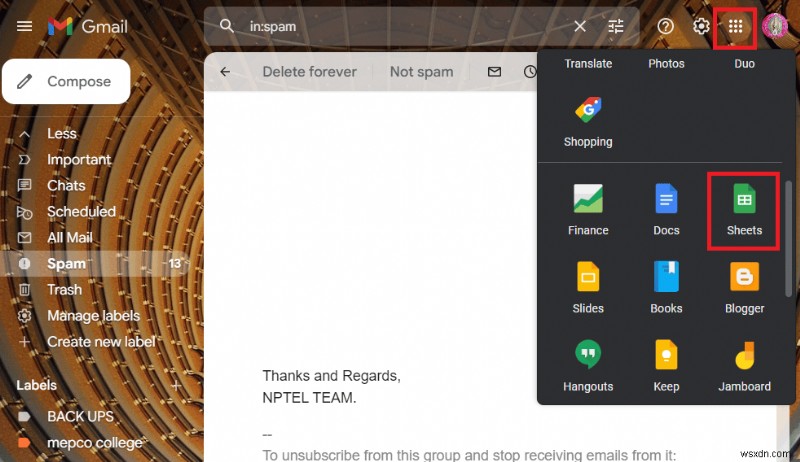Open the Support help icon
This screenshot has width=800, height=462.
point(665,26)
